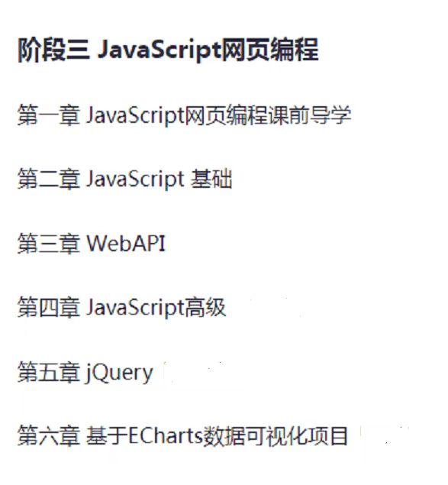Image resolution: width=448 pixels, height=485 pixels.
Task: Click 基础 in the chapter two title
Action: coord(211,179)
